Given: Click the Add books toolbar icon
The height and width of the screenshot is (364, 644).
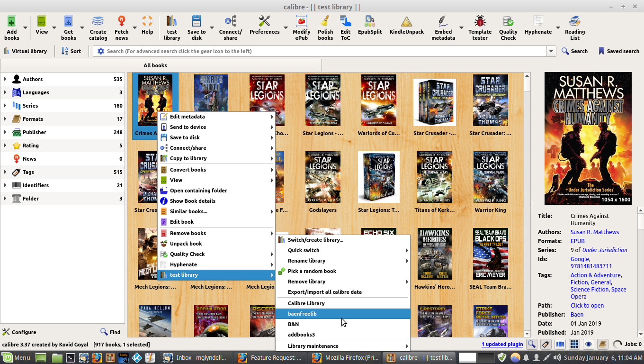Looking at the screenshot, I should pyautogui.click(x=11, y=27).
